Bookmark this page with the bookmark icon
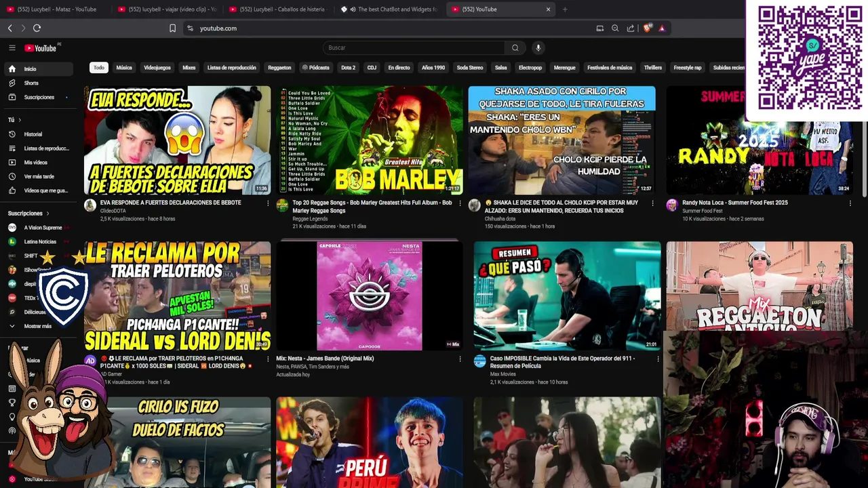 [172, 28]
